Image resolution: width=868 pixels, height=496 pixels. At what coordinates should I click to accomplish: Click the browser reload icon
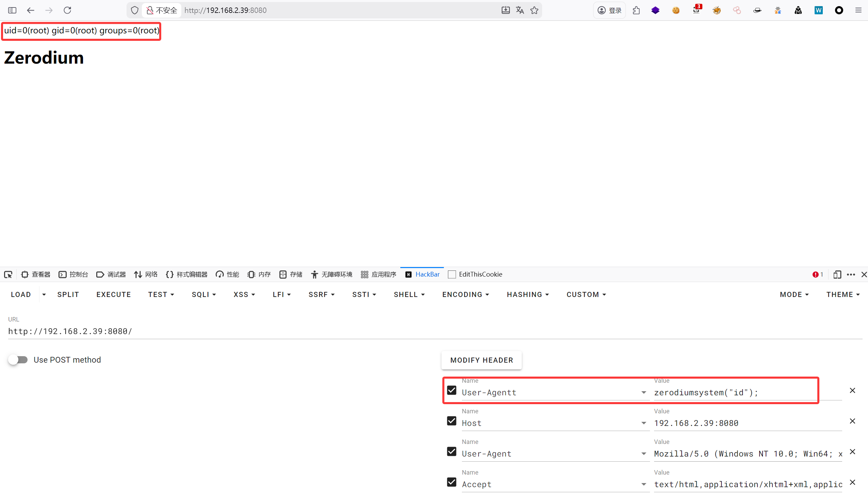pyautogui.click(x=67, y=10)
